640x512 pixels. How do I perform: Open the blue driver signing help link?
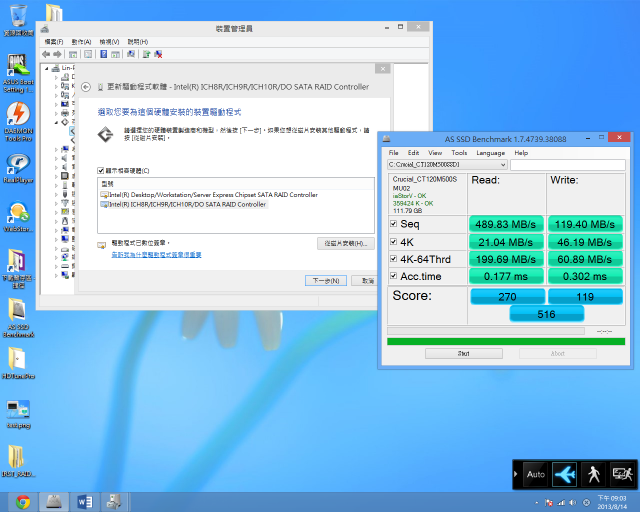point(156,255)
